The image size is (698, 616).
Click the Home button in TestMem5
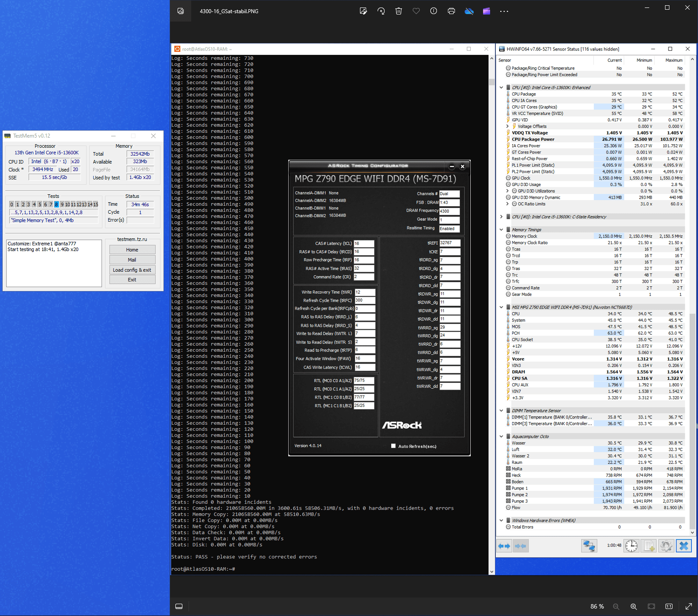click(132, 250)
